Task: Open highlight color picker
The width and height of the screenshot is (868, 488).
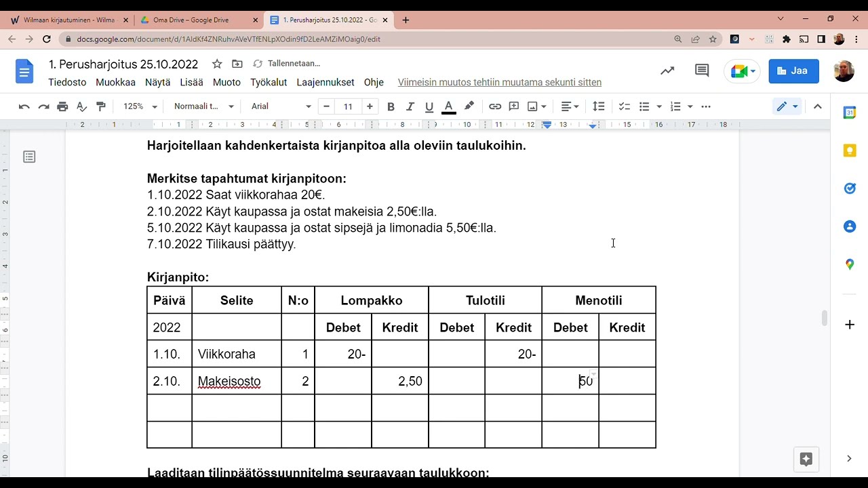Action: (x=469, y=106)
